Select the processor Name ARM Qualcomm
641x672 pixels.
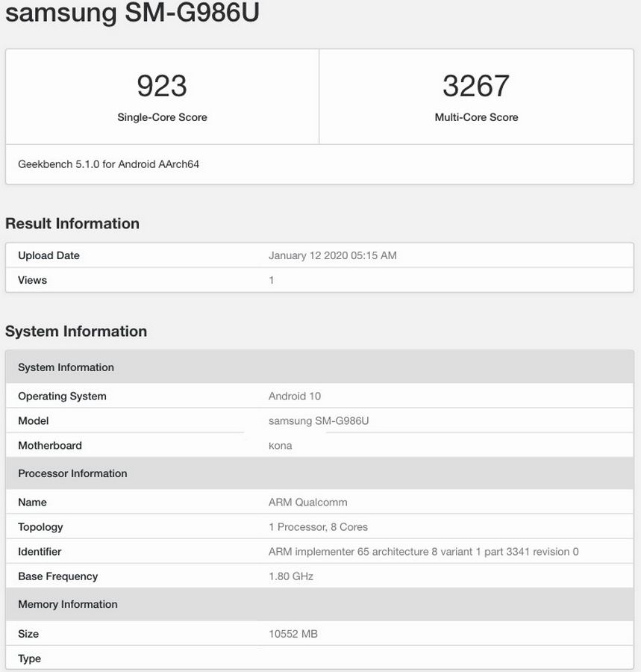coord(308,502)
